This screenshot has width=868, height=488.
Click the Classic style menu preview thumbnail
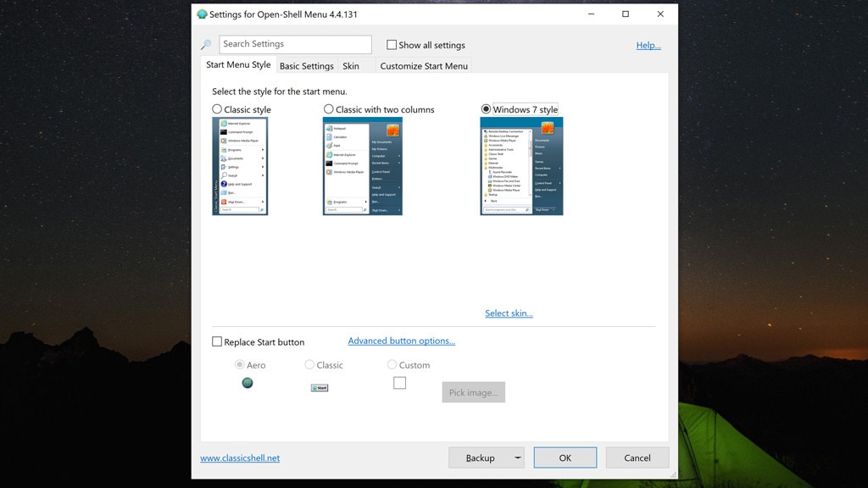pos(240,166)
